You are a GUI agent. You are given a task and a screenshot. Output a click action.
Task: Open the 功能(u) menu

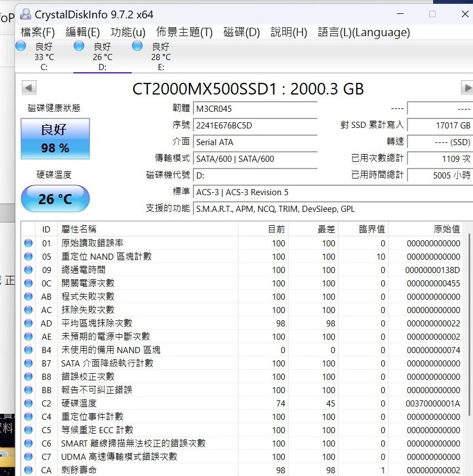128,32
